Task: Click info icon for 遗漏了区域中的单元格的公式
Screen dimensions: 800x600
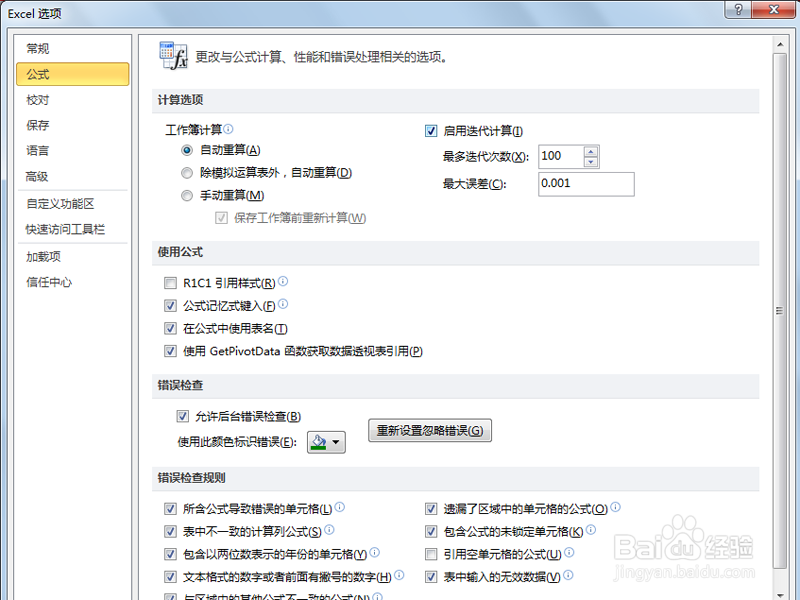Action: 615,507
